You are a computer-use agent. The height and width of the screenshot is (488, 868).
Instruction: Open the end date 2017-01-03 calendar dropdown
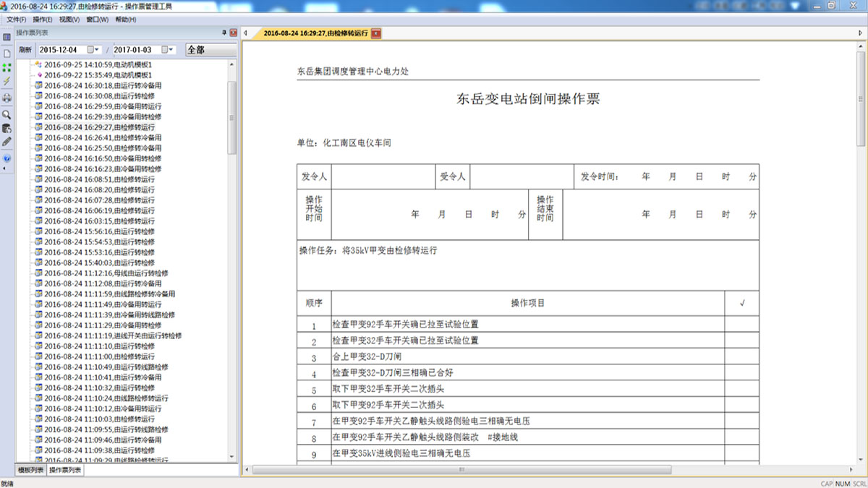168,50
